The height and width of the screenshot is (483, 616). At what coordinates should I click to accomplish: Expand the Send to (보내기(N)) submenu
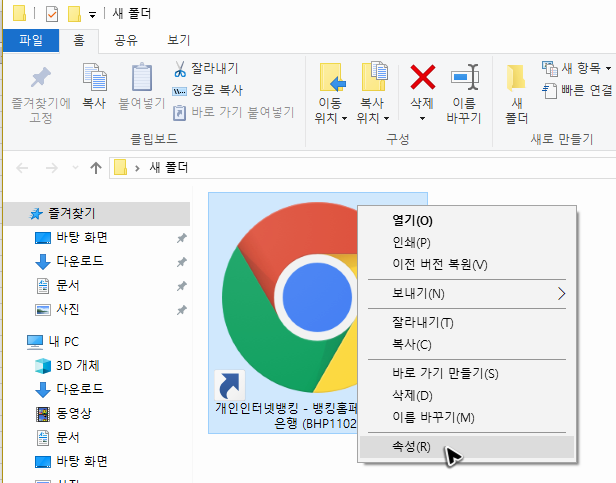pyautogui.click(x=467, y=294)
